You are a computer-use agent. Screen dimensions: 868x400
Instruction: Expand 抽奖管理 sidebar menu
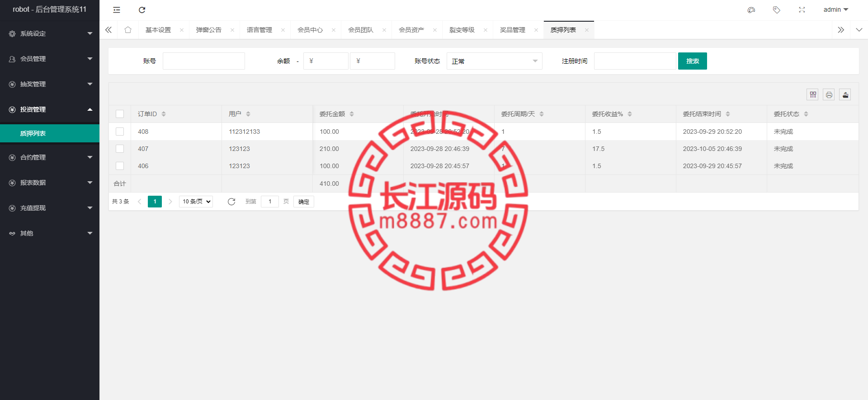pos(50,84)
